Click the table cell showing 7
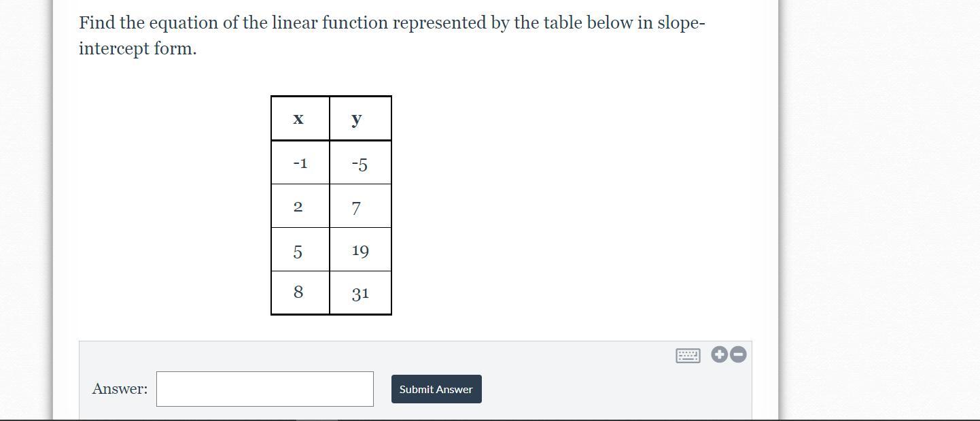980x421 pixels. 356,207
